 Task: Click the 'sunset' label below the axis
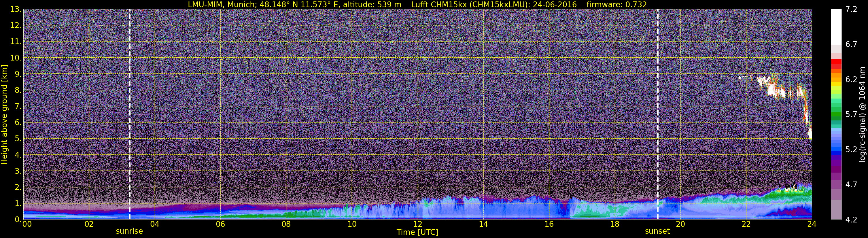(x=657, y=231)
